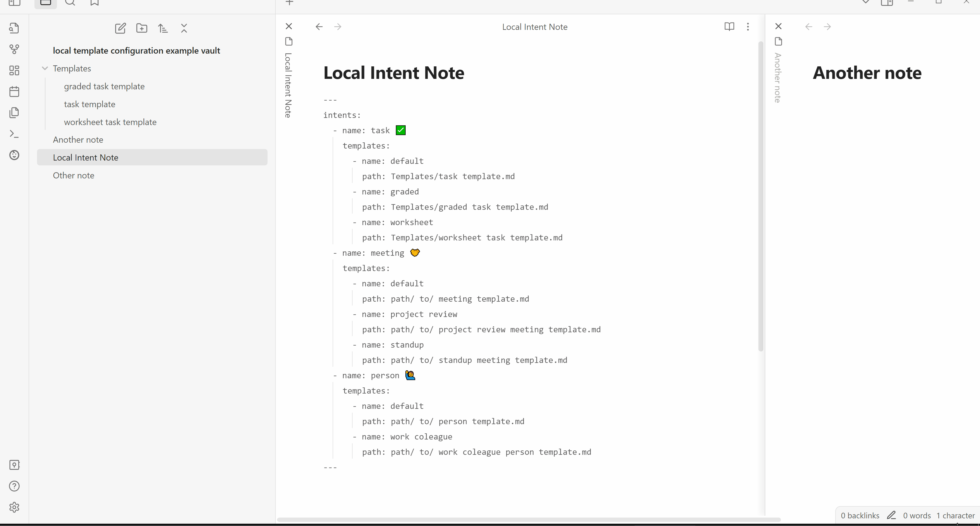Image resolution: width=980 pixels, height=526 pixels.
Task: Select the worksheet task template file
Action: coord(110,122)
